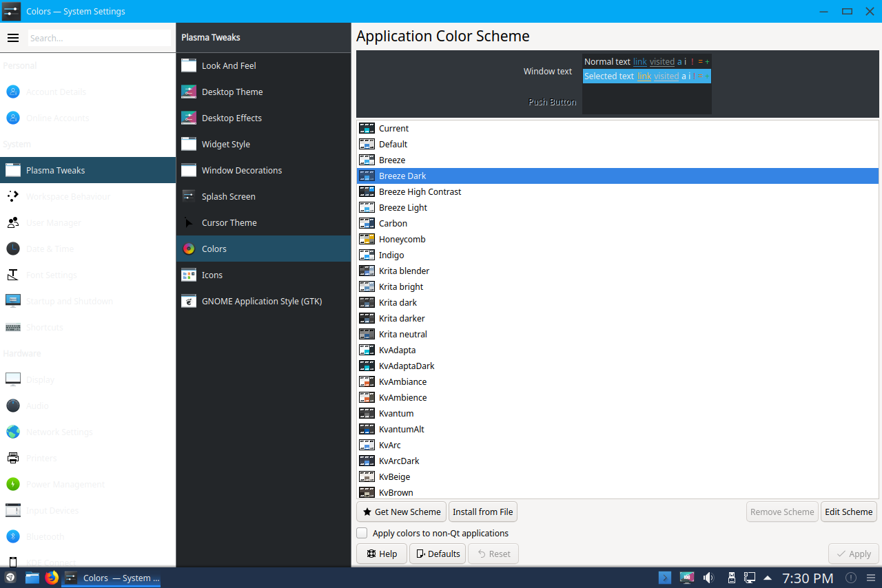Open the Desktop Theme module icon
This screenshot has height=588, width=882.
(x=189, y=92)
